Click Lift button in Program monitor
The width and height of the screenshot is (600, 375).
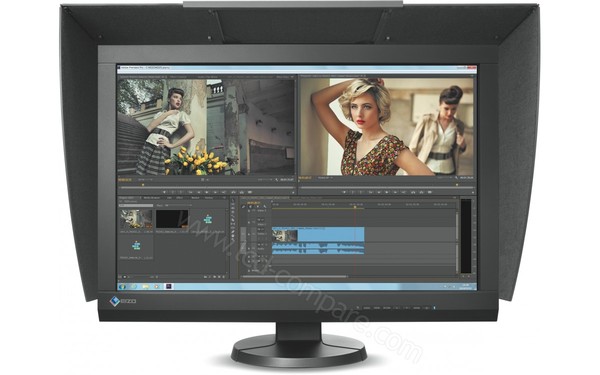click(x=413, y=192)
